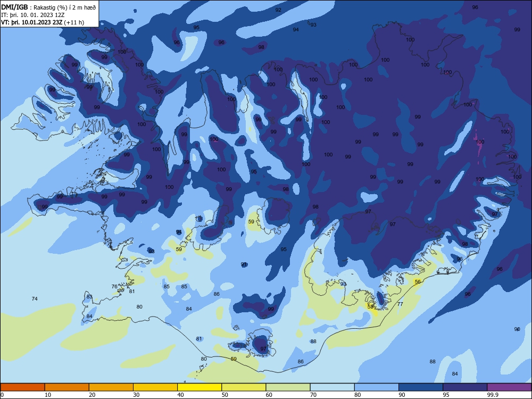
Task: Click the title 'DMI/IGB : Rakastig (%) í 2 m hæð'
Action: point(48,7)
